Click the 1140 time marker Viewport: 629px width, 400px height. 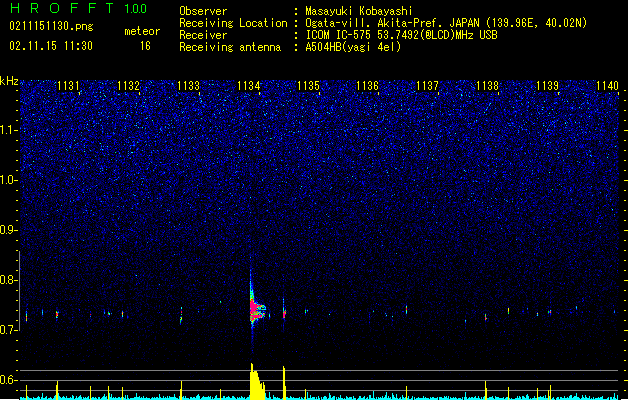pos(607,85)
